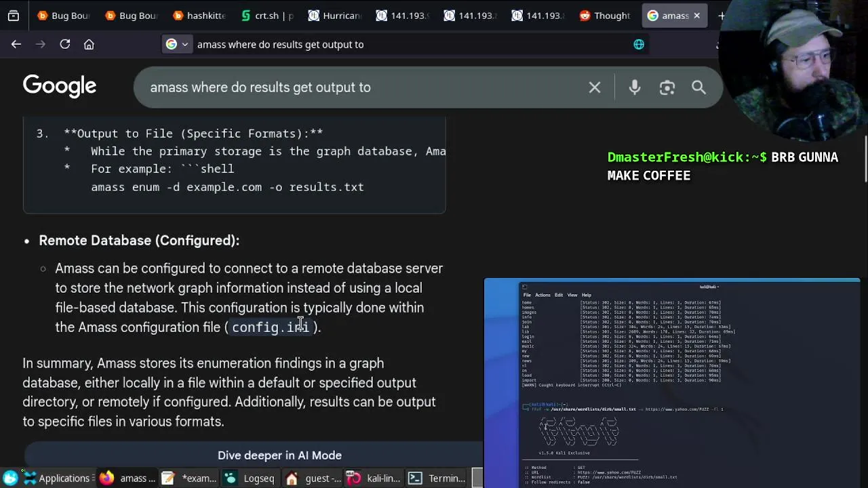Viewport: 868px width, 488px height.
Task: Close the amass tab
Action: tap(696, 16)
